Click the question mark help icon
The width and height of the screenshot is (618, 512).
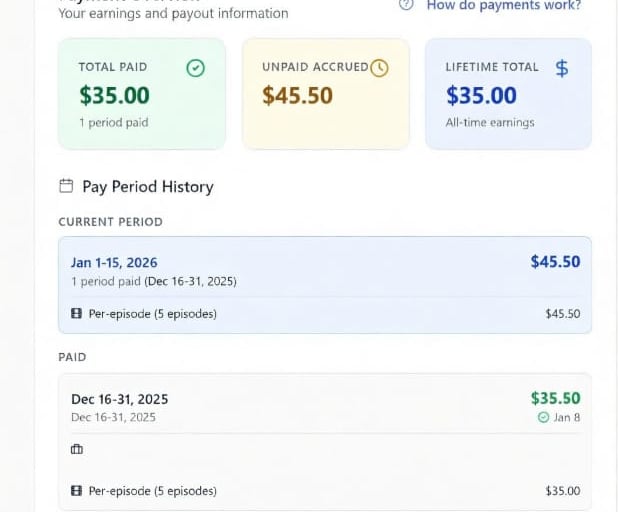click(x=406, y=4)
